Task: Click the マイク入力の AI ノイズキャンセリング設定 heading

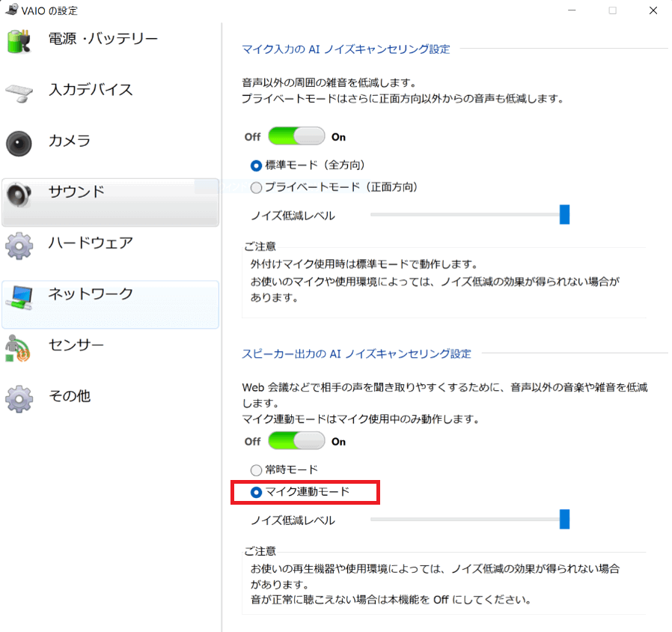Action: [x=346, y=49]
